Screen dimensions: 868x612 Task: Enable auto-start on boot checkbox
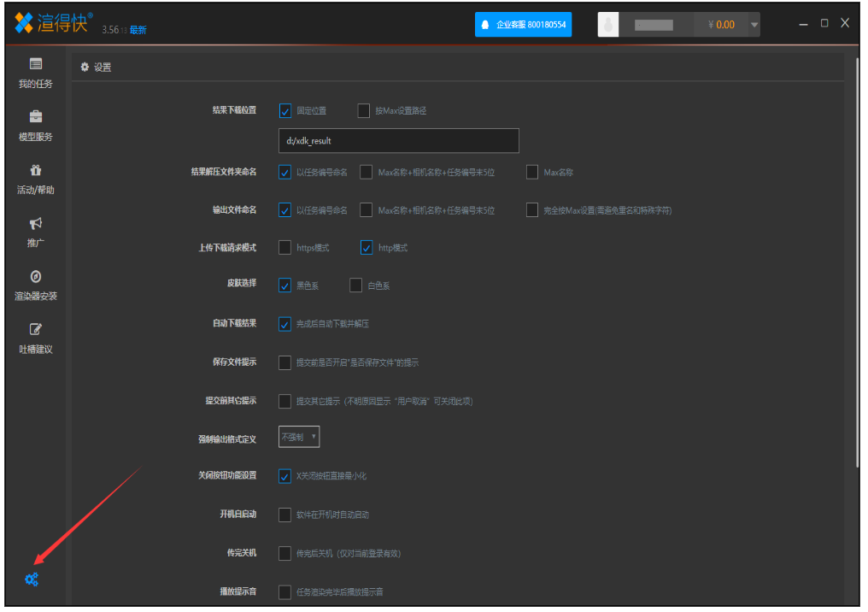click(285, 515)
